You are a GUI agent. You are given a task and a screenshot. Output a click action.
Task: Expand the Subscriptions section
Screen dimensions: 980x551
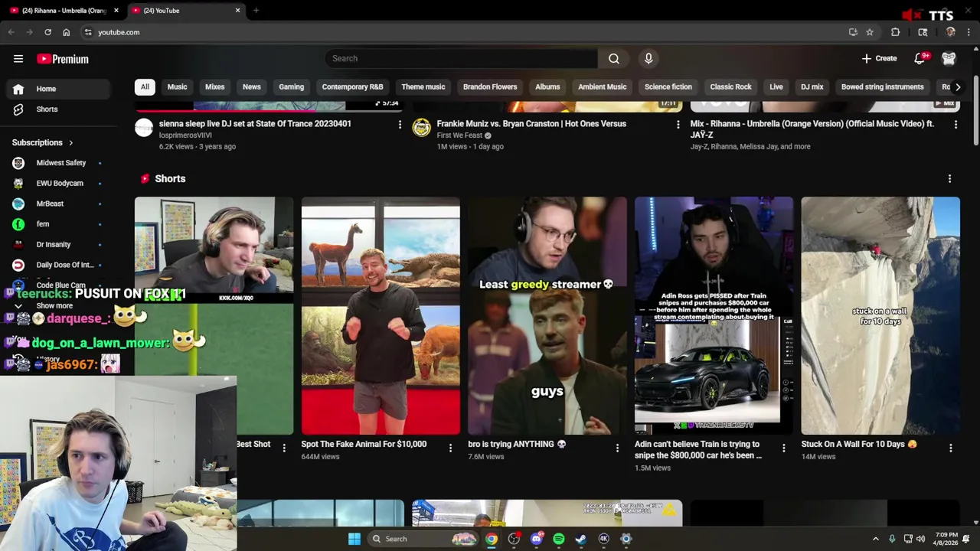(x=43, y=142)
